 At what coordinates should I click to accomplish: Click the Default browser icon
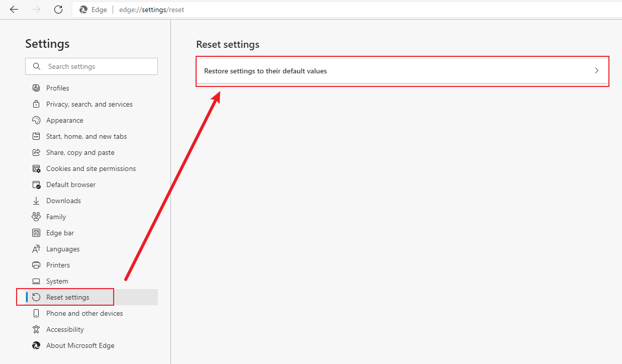point(36,185)
